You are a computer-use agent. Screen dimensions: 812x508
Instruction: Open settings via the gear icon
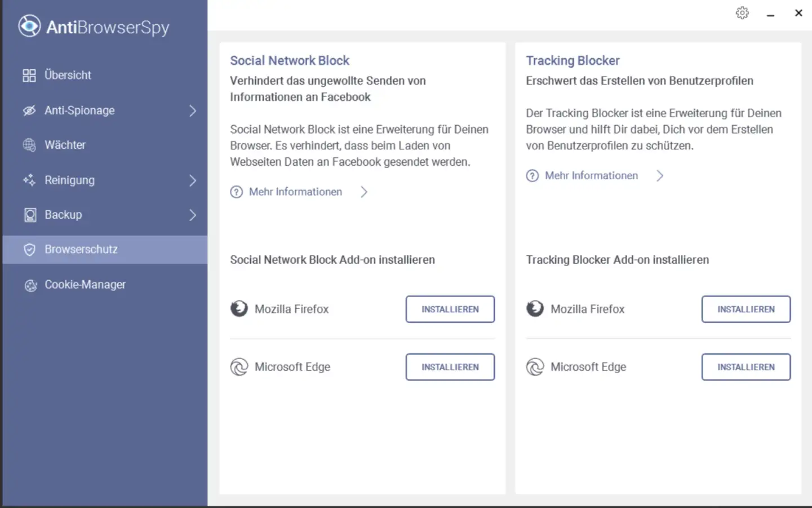[742, 13]
